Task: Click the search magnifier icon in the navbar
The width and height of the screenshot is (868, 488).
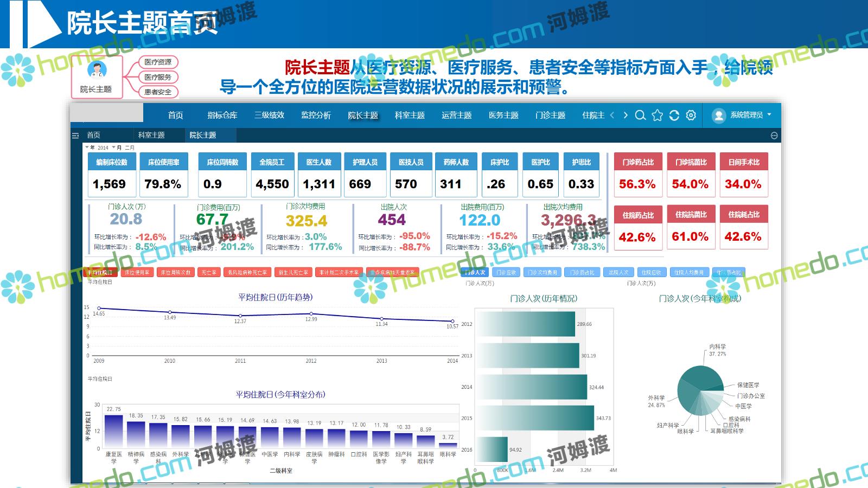Action: (x=640, y=115)
